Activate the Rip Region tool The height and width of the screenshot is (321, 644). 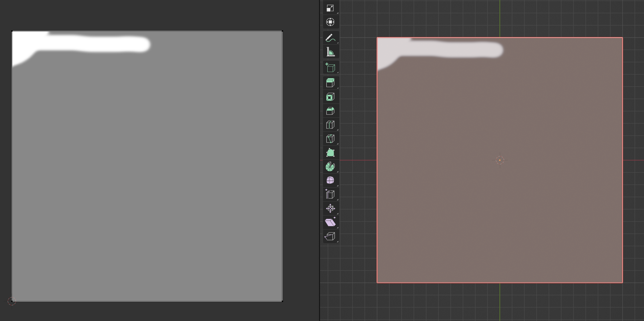[x=330, y=237]
